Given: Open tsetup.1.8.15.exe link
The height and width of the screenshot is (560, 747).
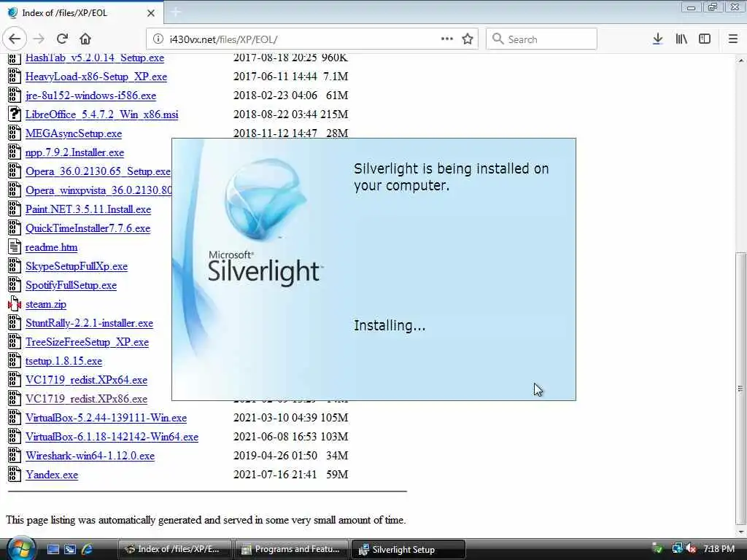Looking at the screenshot, I should [64, 361].
